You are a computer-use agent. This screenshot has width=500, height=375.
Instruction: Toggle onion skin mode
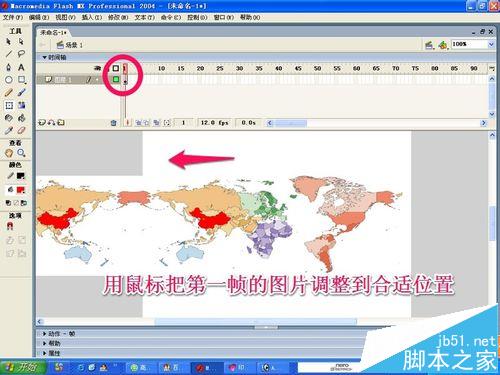point(138,123)
